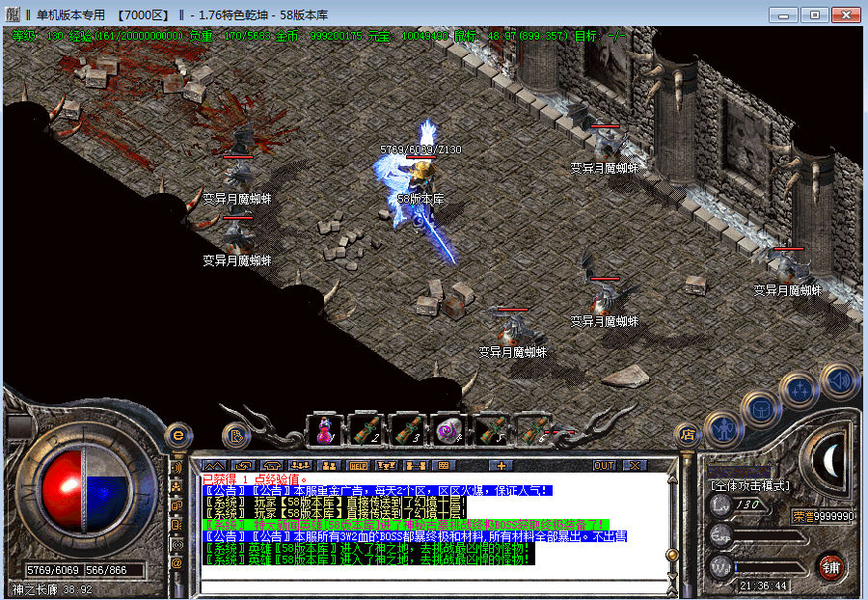Click the chat input field below the messages
The width and height of the screenshot is (868, 600).
pyautogui.click(x=434, y=586)
